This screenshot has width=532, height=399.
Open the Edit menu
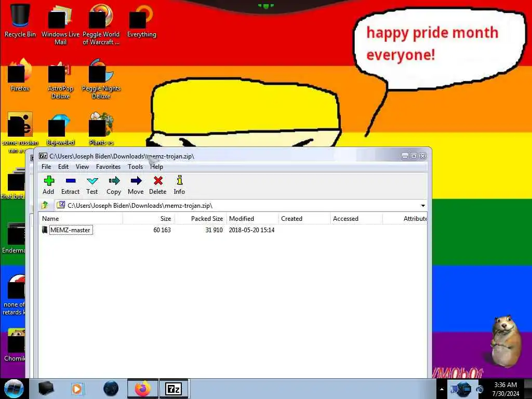(x=63, y=167)
